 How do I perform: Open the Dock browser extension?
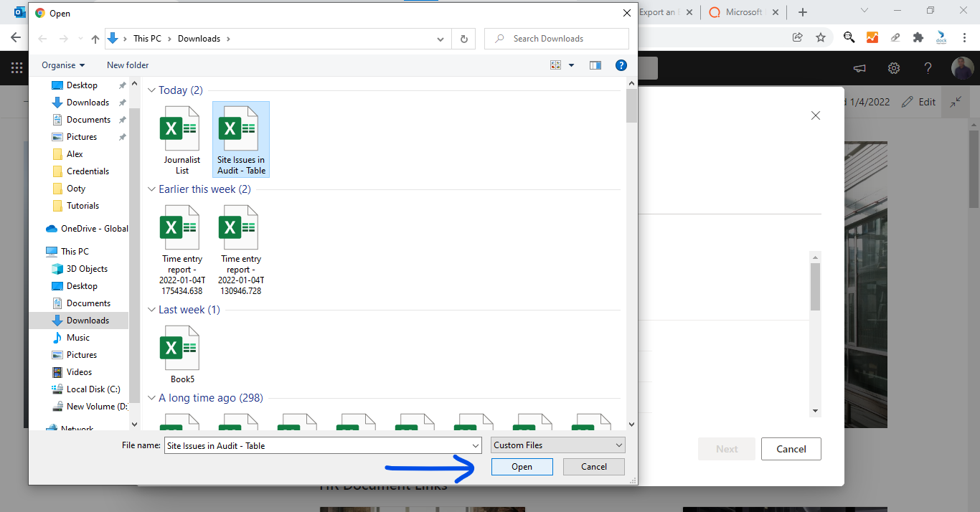941,35
